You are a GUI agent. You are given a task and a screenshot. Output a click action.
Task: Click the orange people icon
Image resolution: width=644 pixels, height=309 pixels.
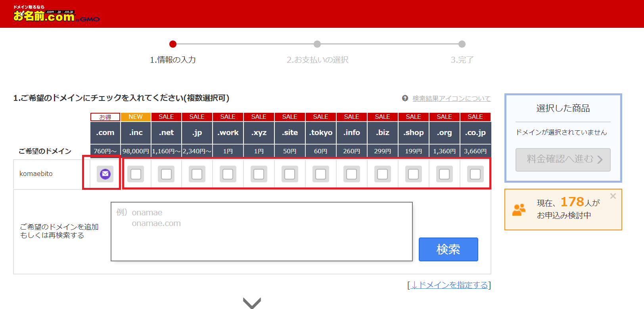pyautogui.click(x=519, y=210)
